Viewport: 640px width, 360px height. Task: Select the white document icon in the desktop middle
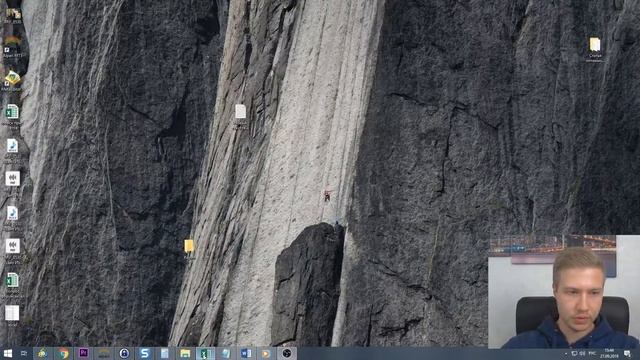pos(240,111)
